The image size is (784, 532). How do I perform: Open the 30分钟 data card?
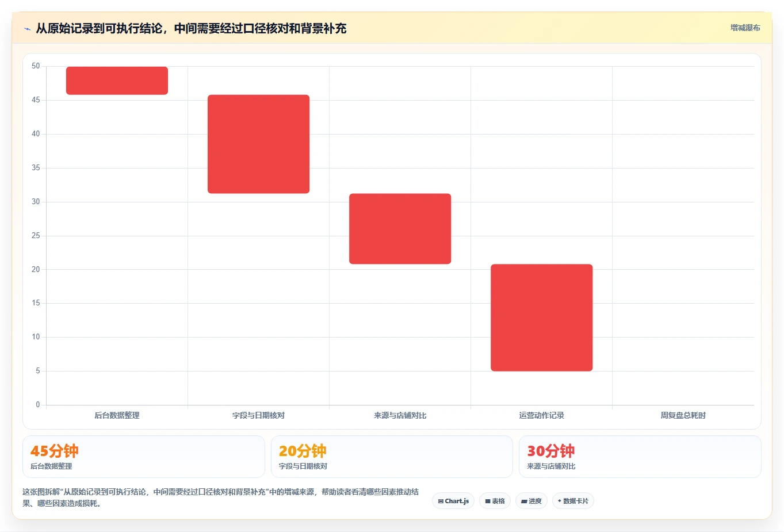pyautogui.click(x=640, y=457)
